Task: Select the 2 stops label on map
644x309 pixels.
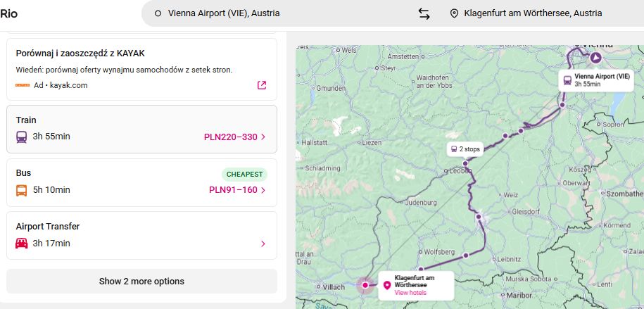Action: [465, 149]
